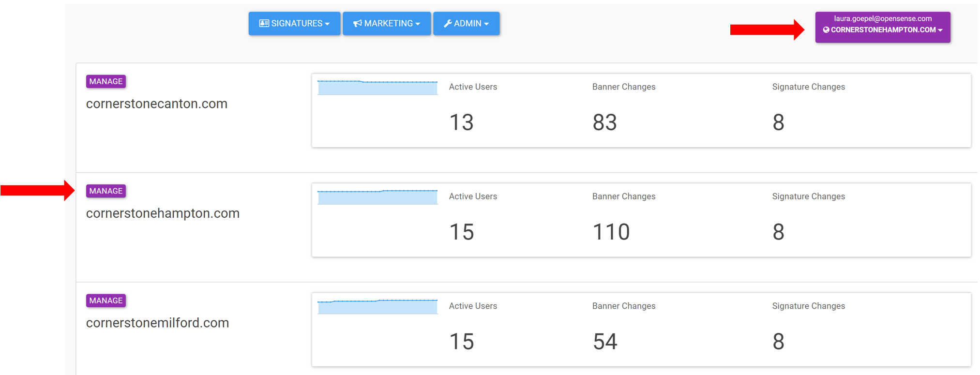Image resolution: width=980 pixels, height=375 pixels.
Task: Click Active Users count for cornerstonehampton.com
Action: 461,232
